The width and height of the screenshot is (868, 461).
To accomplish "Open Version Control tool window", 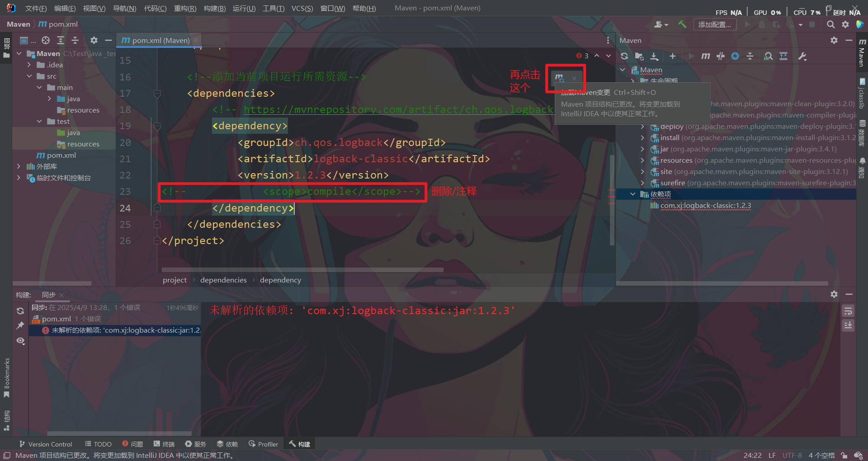I will [45, 444].
